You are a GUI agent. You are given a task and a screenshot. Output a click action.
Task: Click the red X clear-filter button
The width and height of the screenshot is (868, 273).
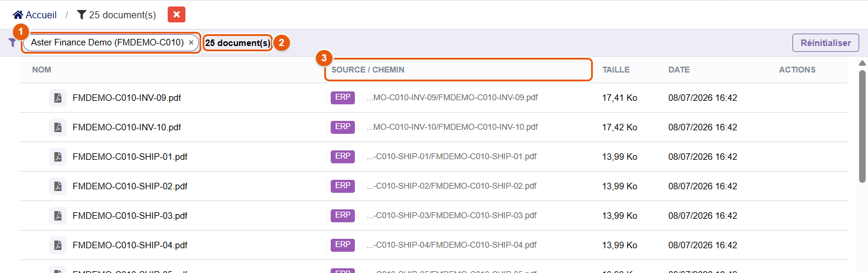pos(176,15)
